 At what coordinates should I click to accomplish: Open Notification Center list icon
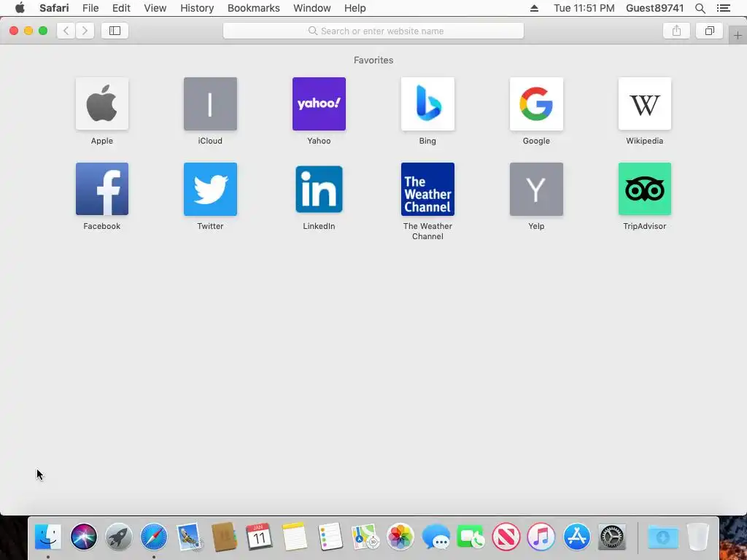(x=724, y=8)
